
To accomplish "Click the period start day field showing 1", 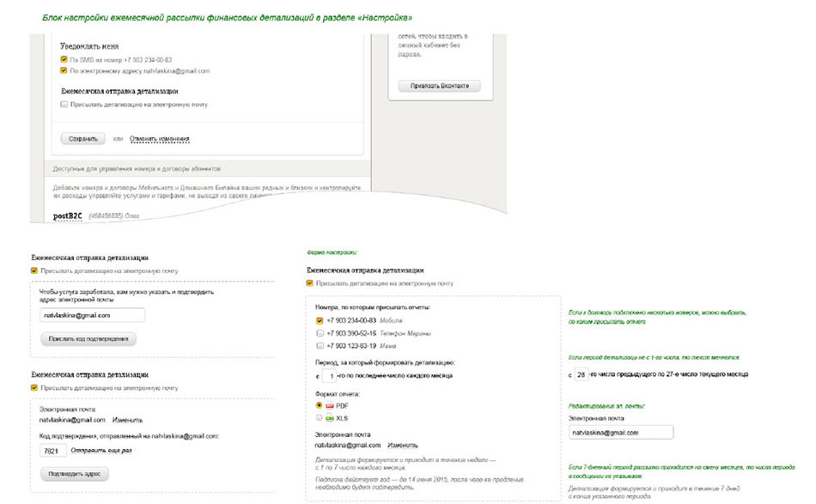I will [x=329, y=376].
